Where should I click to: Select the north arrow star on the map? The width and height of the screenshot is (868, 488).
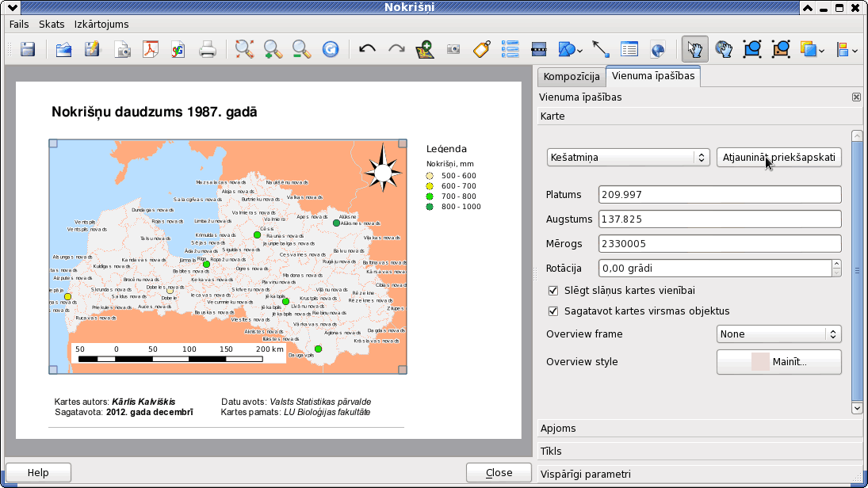pos(383,168)
